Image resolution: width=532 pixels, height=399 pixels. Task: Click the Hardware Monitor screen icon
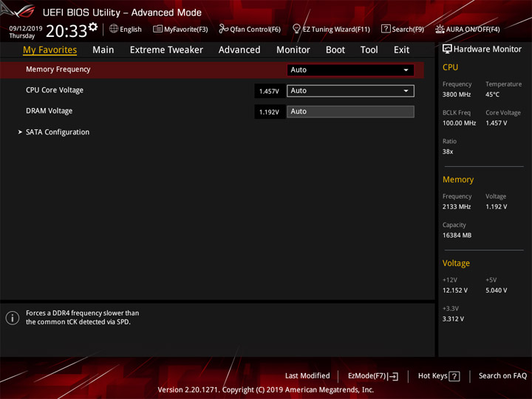pos(447,50)
